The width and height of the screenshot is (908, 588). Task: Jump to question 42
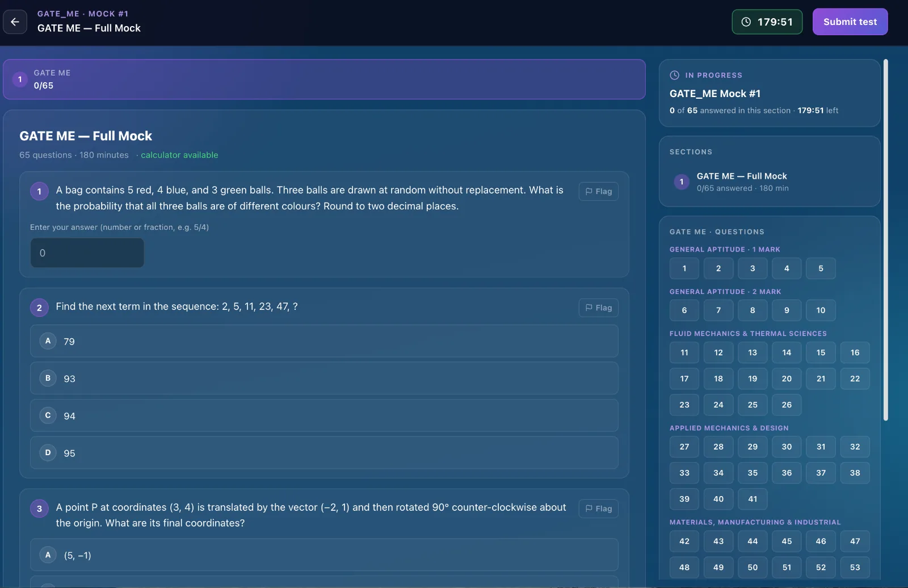click(684, 541)
